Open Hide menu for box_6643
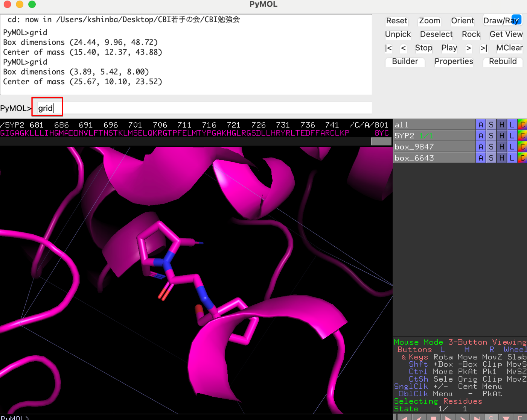The height and width of the screenshot is (420, 527). click(501, 158)
